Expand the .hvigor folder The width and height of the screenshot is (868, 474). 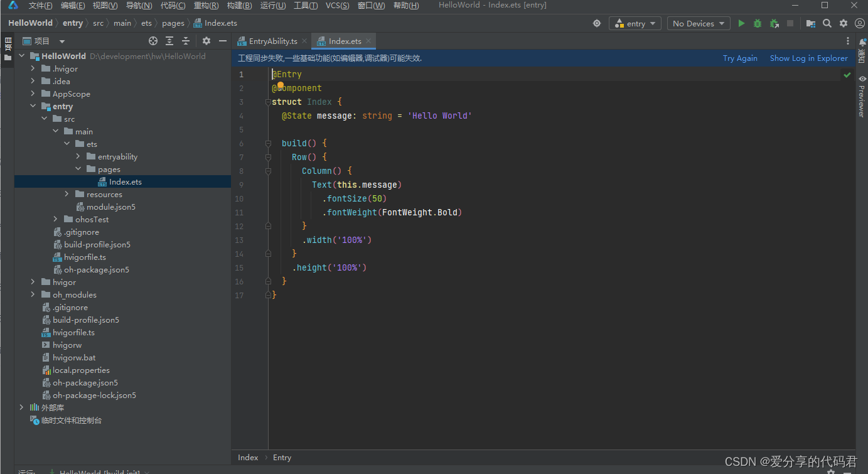tap(33, 68)
